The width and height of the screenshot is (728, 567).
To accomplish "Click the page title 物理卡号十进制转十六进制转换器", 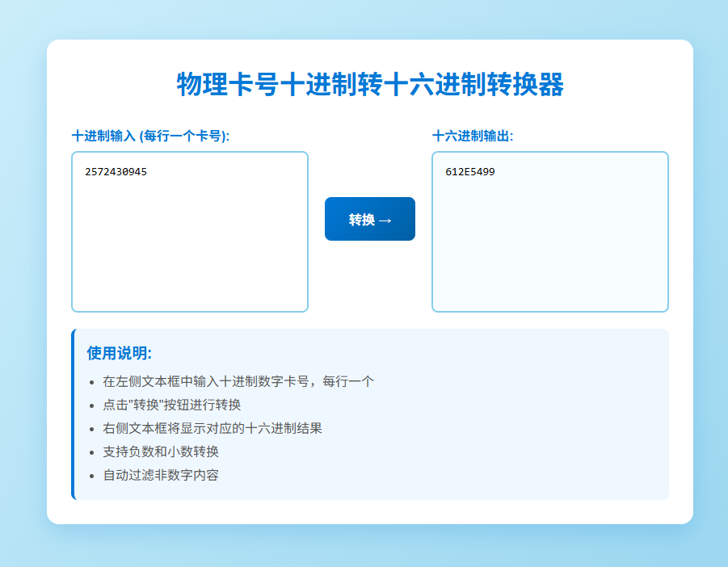I will 370,85.
